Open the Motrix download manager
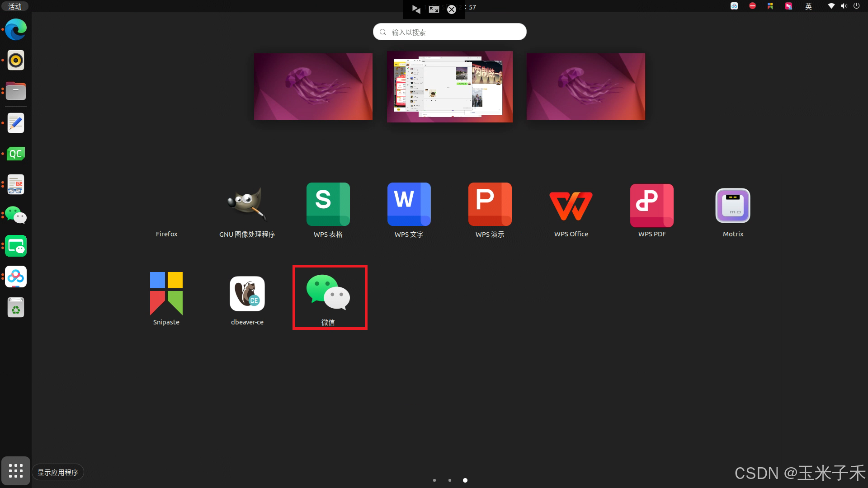This screenshot has width=868, height=488. coord(732,206)
